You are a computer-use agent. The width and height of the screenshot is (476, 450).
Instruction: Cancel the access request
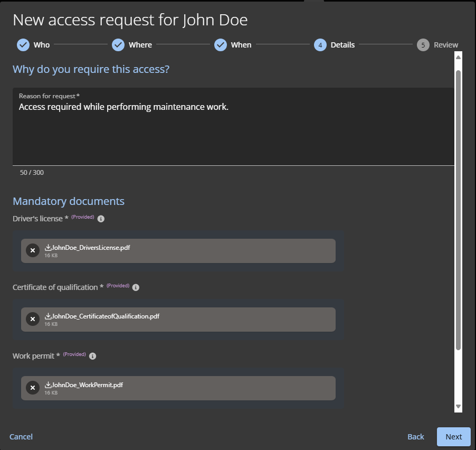[21, 437]
